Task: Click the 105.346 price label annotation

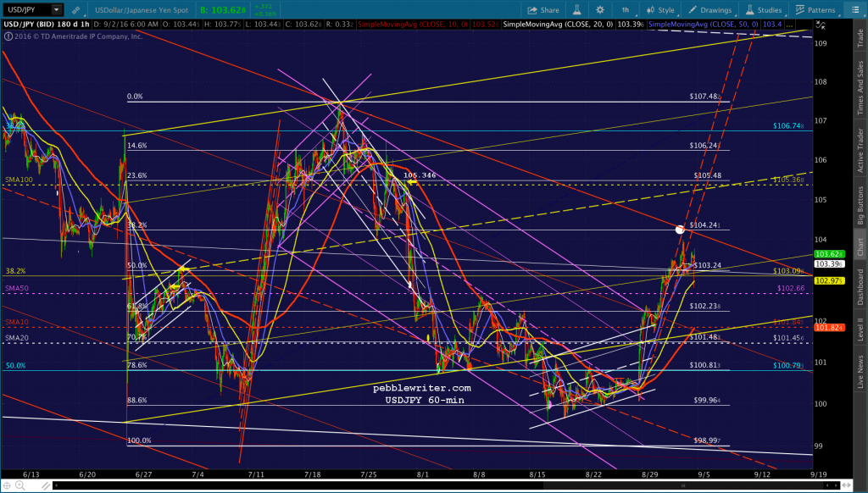Action: (x=420, y=174)
